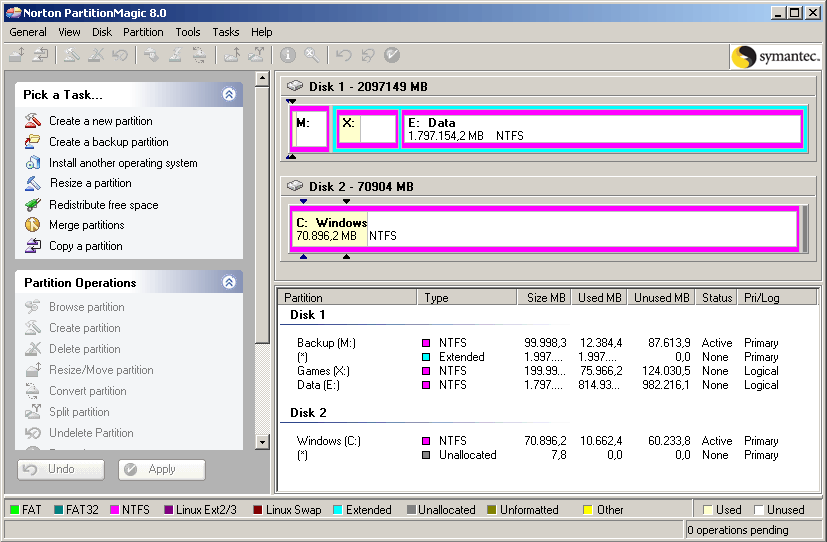
Task: Open the General menu
Action: pos(28,32)
